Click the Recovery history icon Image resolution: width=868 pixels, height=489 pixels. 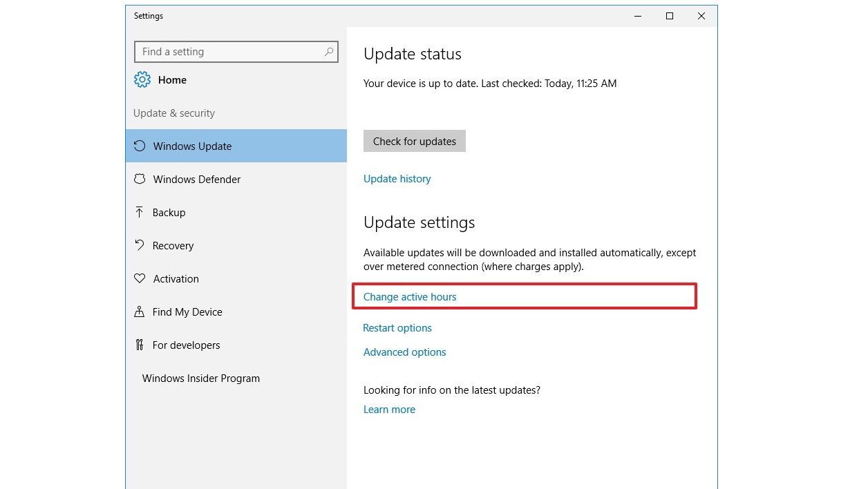140,245
